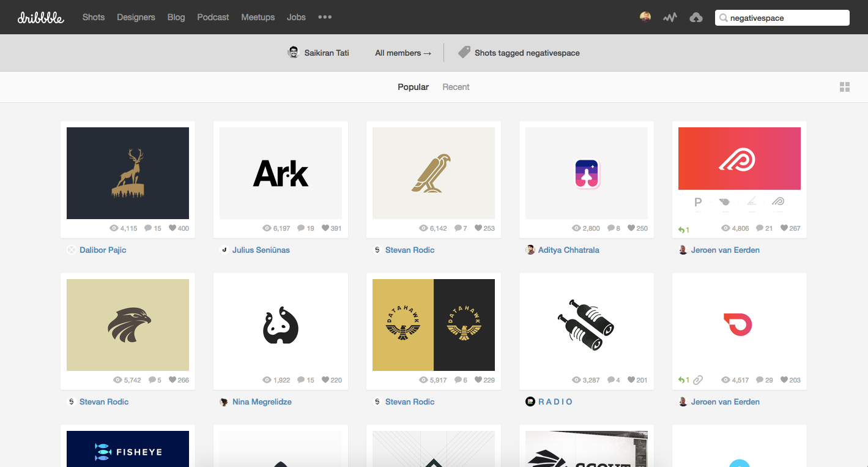Click the Saikiran Tati member link
The image size is (868, 467).
click(x=327, y=53)
